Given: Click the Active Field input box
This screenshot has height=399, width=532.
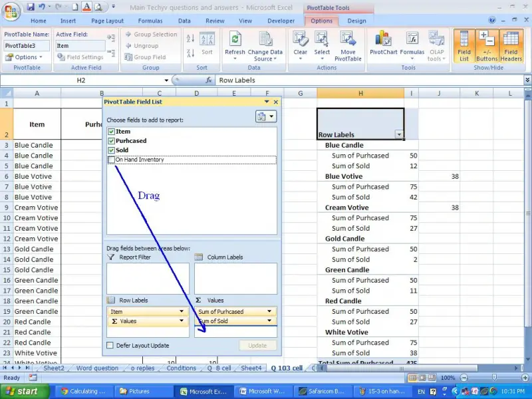Looking at the screenshot, I should coord(80,46).
